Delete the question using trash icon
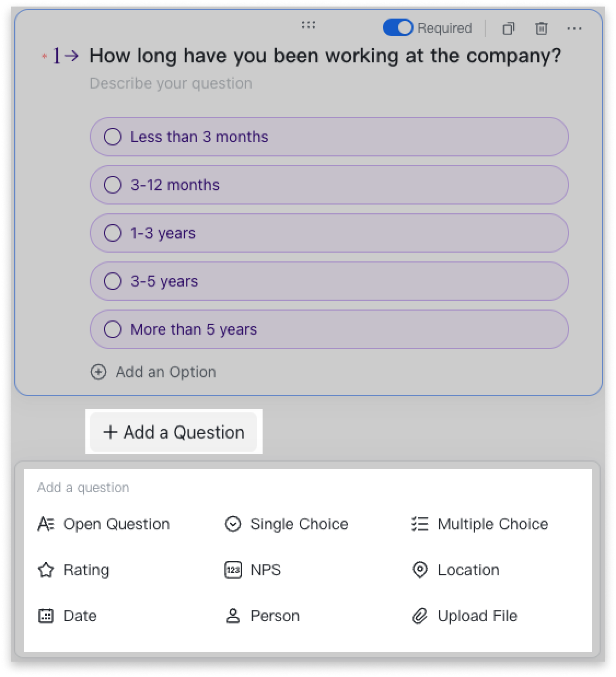 541,28
